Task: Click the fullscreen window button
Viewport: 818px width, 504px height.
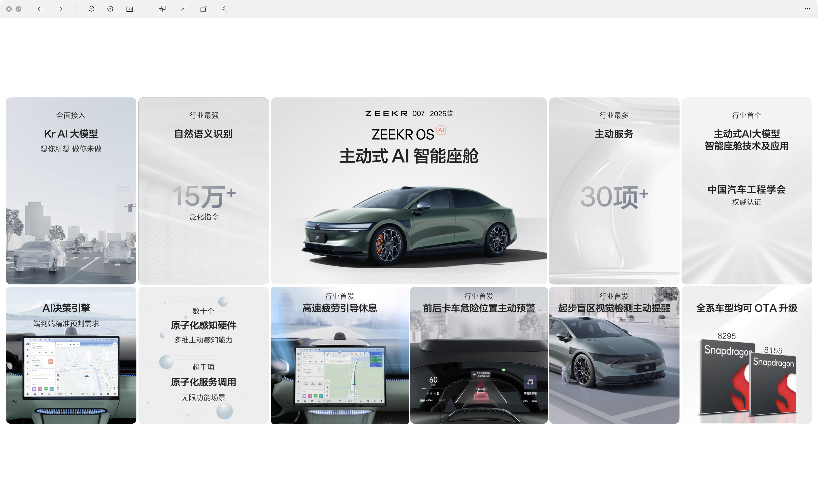Action: pyautogui.click(x=18, y=9)
